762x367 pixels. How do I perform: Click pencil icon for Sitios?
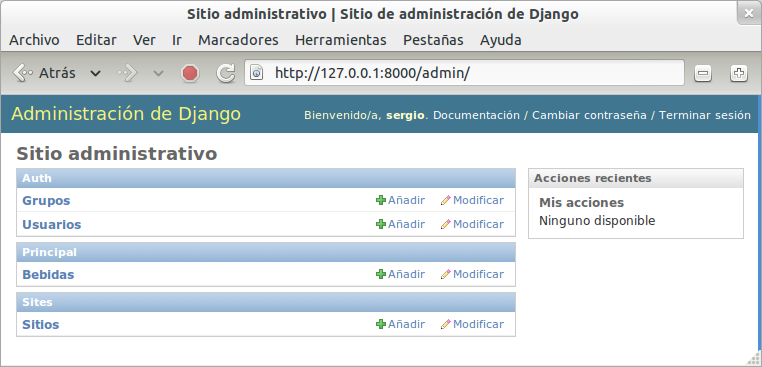point(446,324)
